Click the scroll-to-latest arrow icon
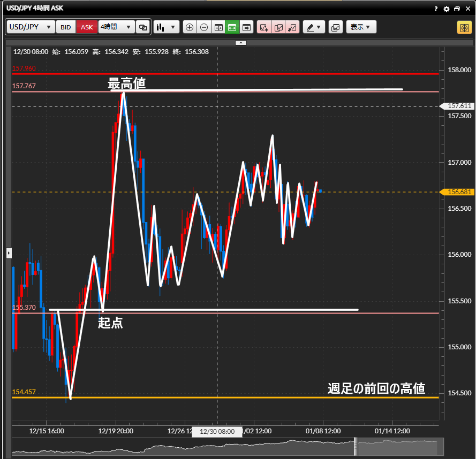This screenshot has width=476, height=459. point(246,27)
